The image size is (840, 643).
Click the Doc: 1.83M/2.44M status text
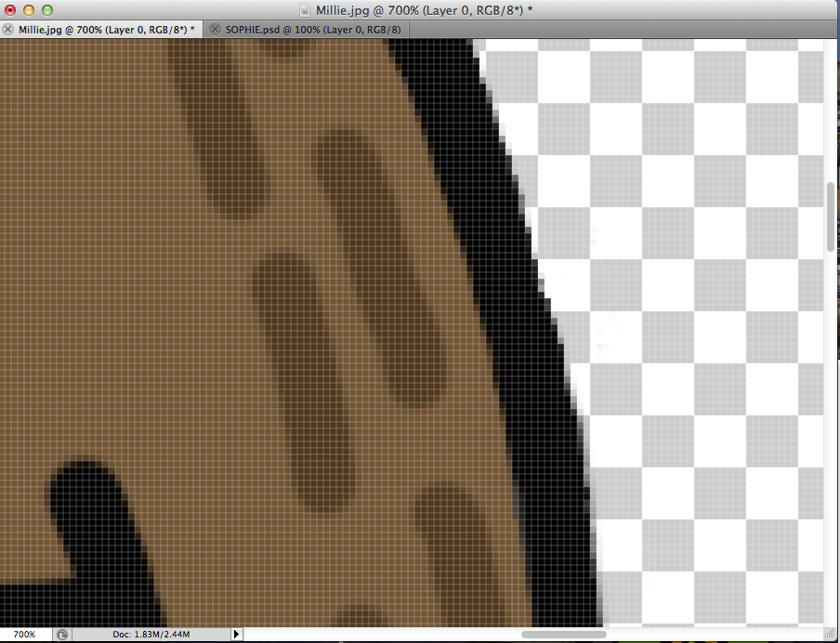point(151,635)
